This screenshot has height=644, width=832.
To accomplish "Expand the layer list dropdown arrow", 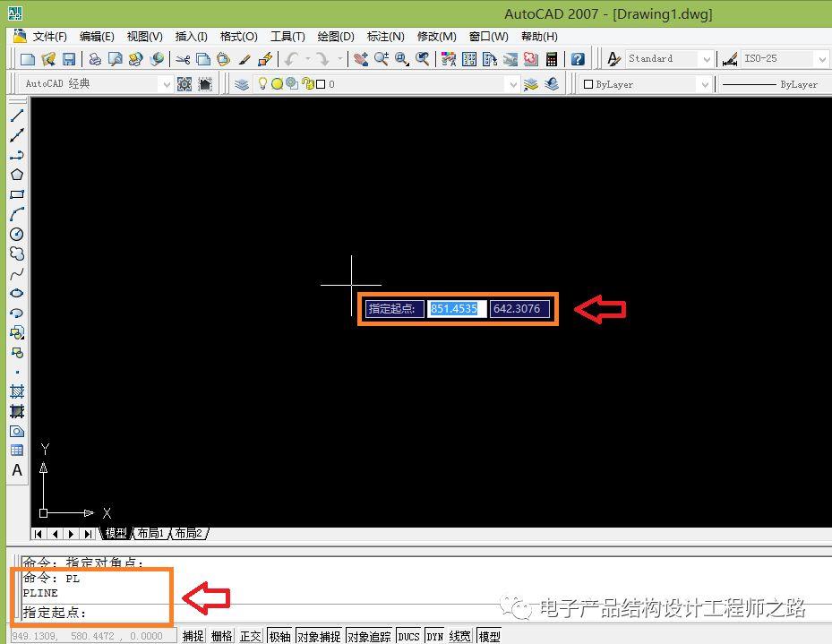I will coord(512,84).
